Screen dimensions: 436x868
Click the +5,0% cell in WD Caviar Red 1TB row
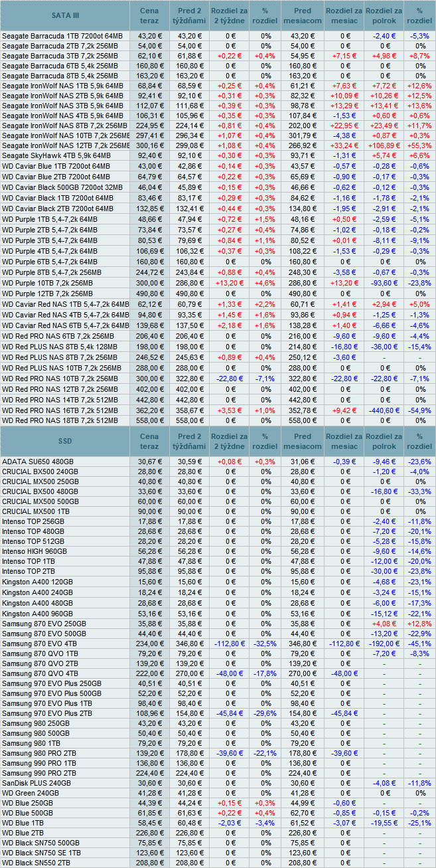tap(419, 304)
